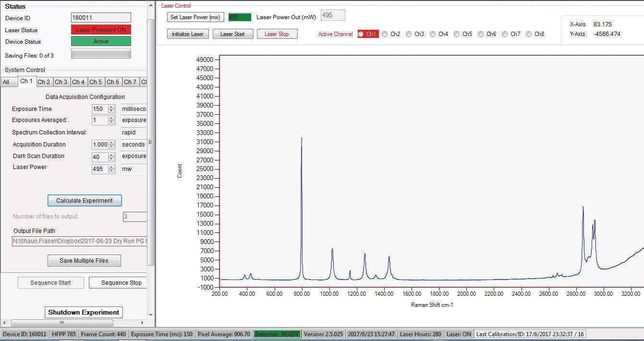Click the Last Calibration/ID status entry
This screenshot has width=644, height=341.
[x=530, y=334]
